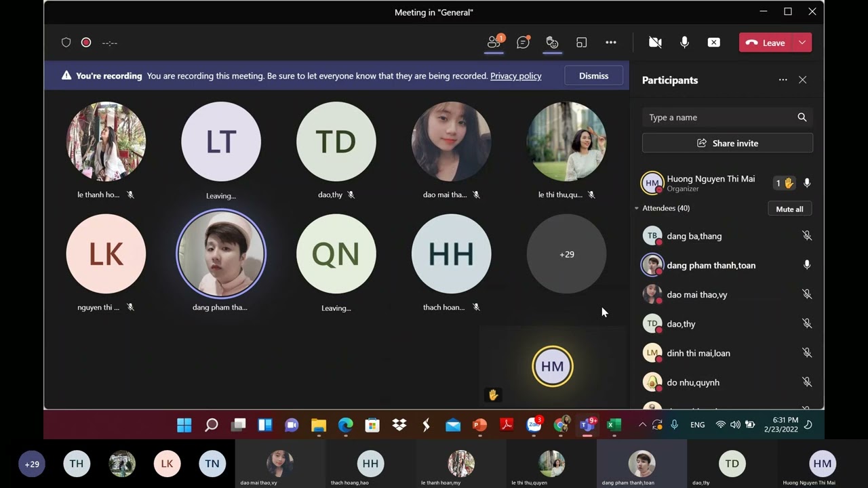This screenshot has width=868, height=488.
Task: Open Participants panel more options ellipsis
Action: (x=783, y=80)
